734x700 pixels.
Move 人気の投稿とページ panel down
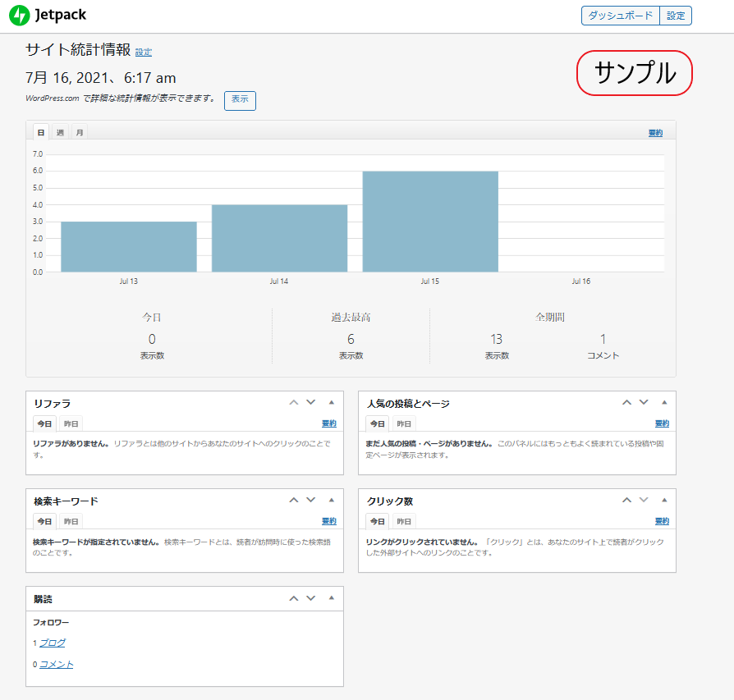pos(644,402)
